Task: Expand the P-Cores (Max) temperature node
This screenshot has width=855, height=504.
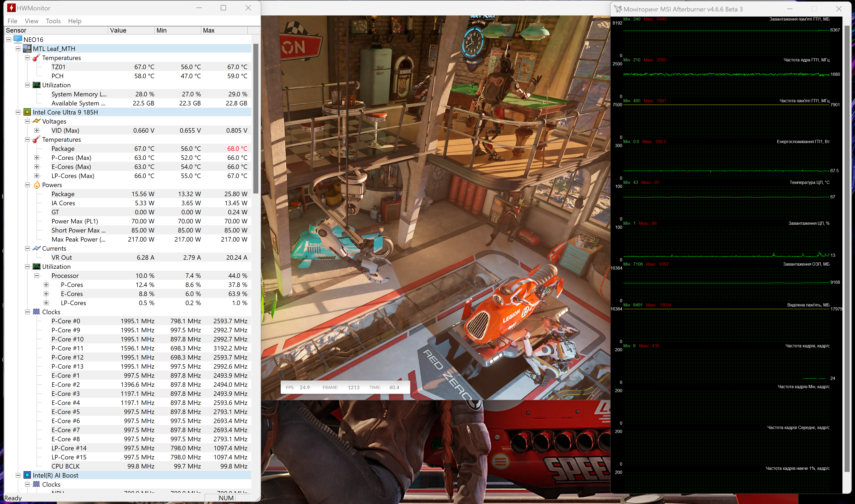Action: click(x=37, y=157)
